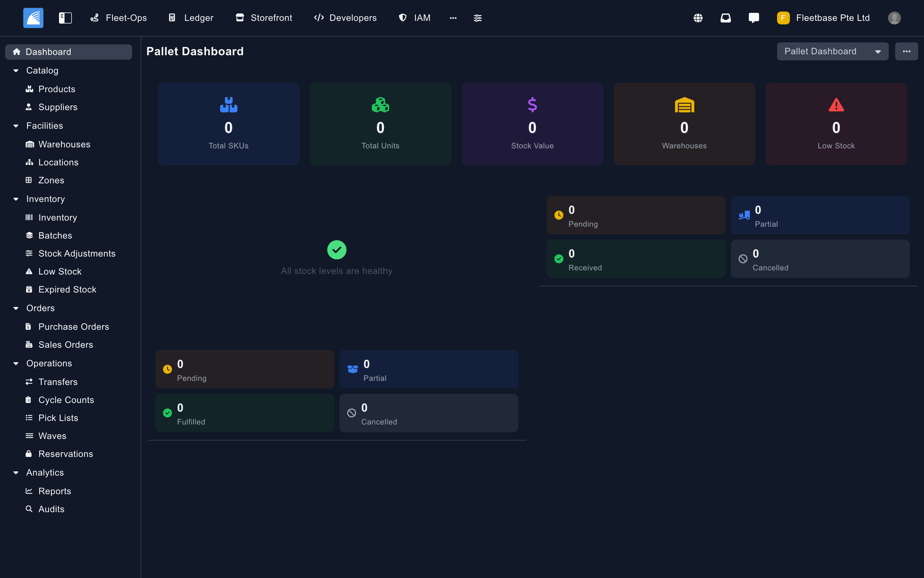Open the Fleet-Ops menu
The image size is (924, 578).
(118, 18)
